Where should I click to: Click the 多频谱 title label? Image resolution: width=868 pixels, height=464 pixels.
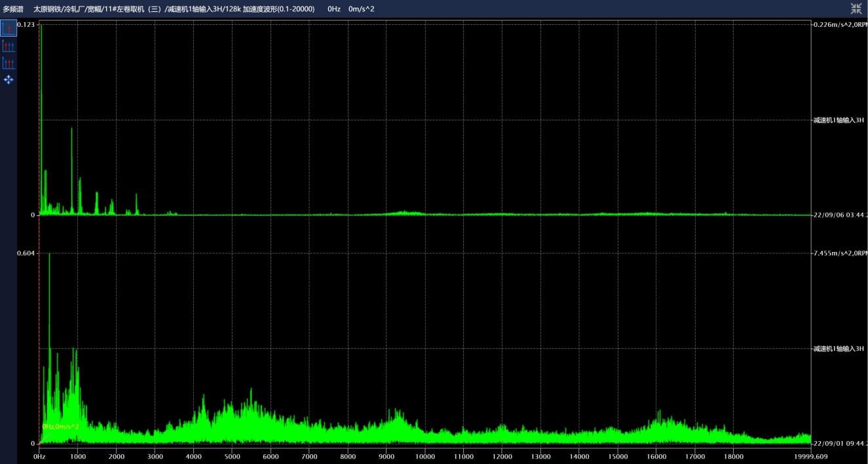[14, 9]
